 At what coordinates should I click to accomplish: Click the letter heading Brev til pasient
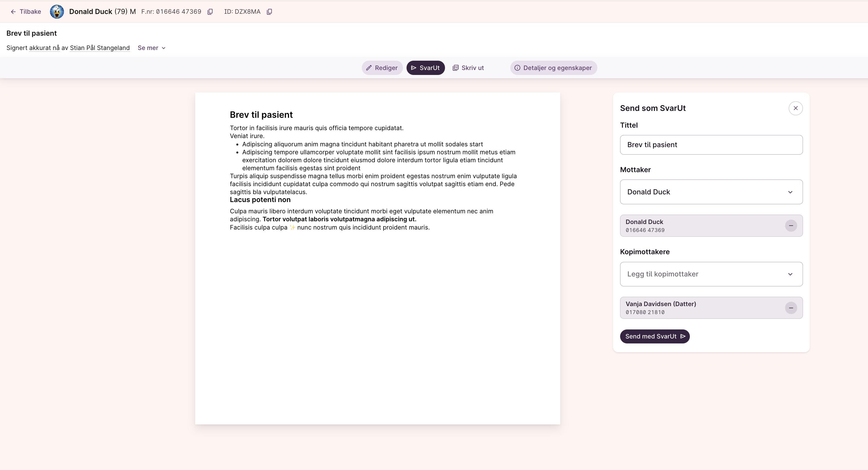click(261, 115)
